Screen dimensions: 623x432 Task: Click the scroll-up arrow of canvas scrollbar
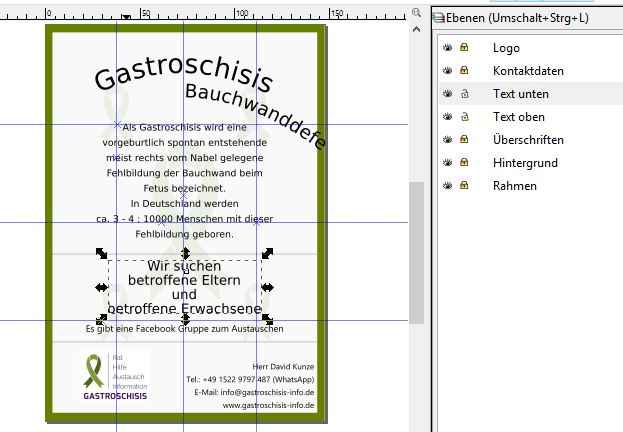pos(416,29)
